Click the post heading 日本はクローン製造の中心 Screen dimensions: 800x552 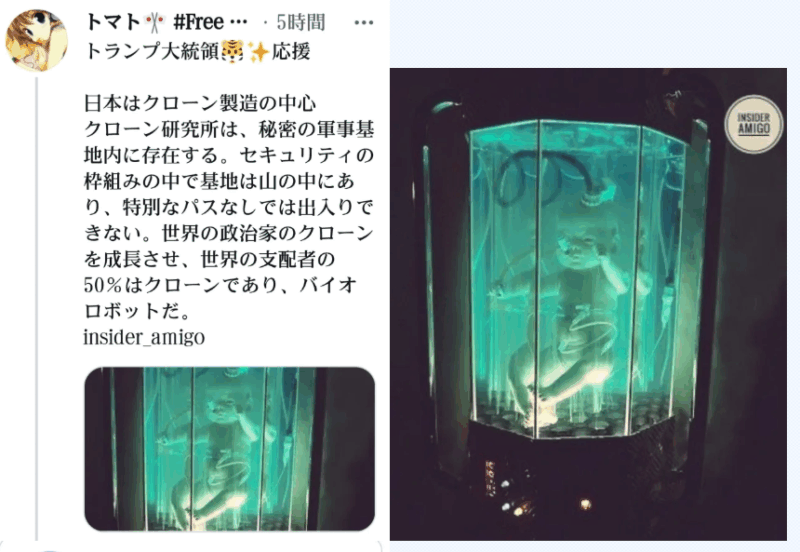click(x=201, y=103)
